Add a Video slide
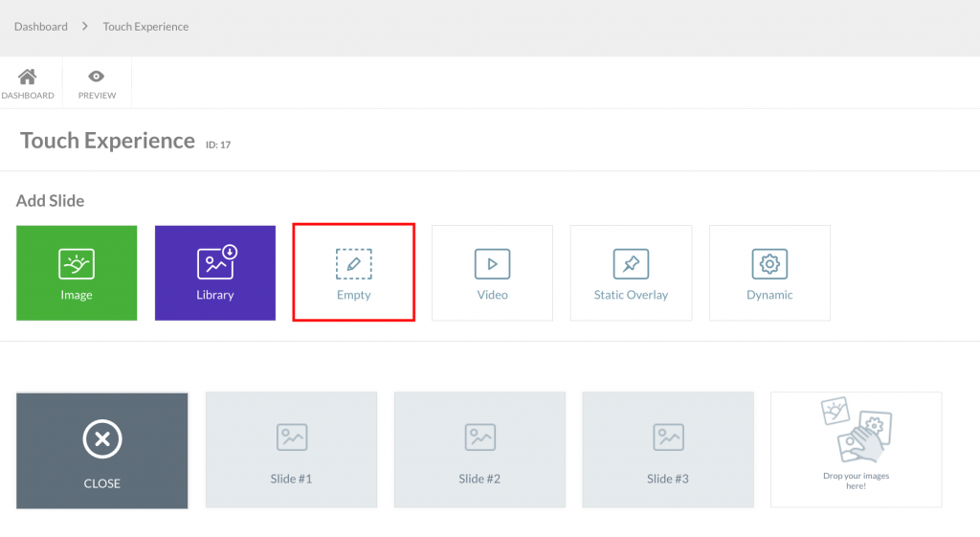Screen dimensions: 980x537 tap(493, 273)
